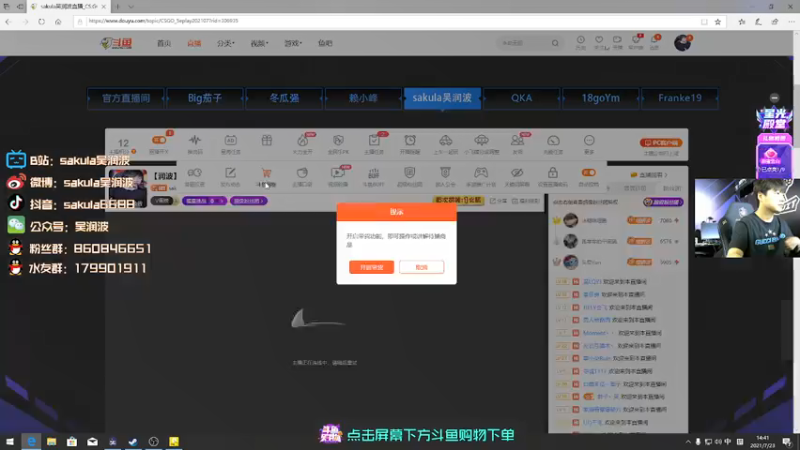The height and width of the screenshot is (450, 800).
Task: Click the game controller icon
Action: coord(481,173)
